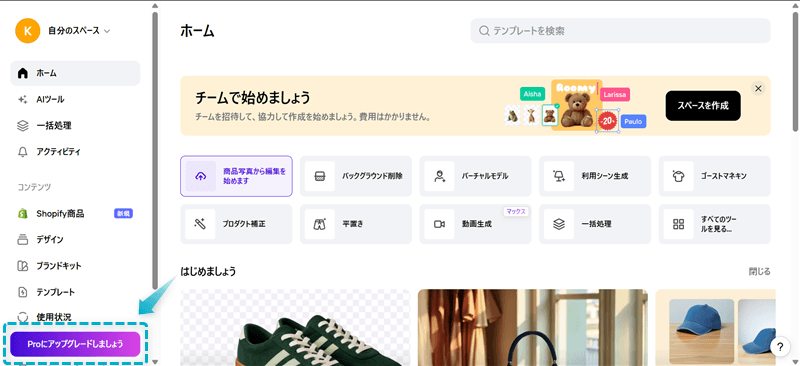Click the teddy bear image in banner

point(577,110)
